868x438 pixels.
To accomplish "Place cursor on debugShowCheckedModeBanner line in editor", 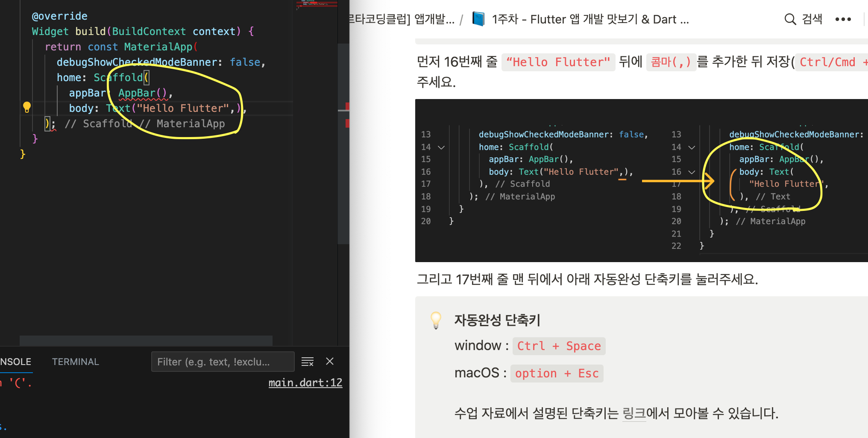I will [x=161, y=62].
